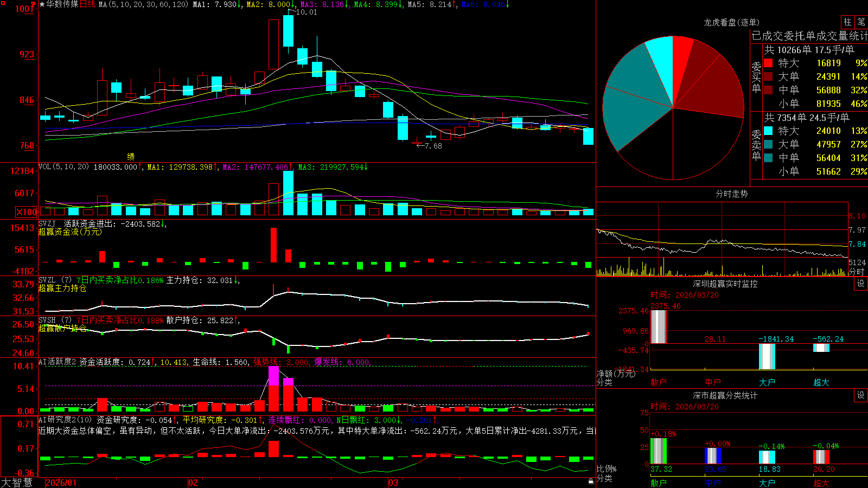Image resolution: width=868 pixels, height=488 pixels.
Task: Click the 8.10 price label on the intraday chart
Action: 857,216
